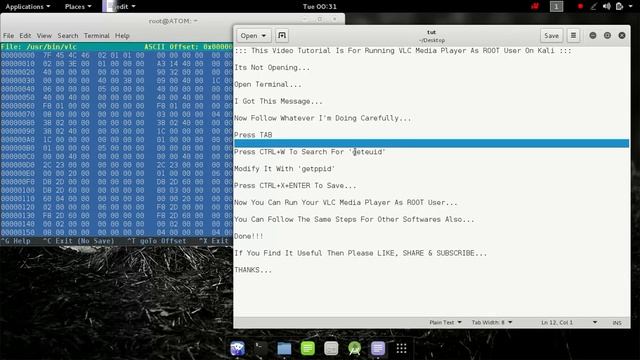Open Help menu in terminal window
This screenshot has height=360, width=640.
(122, 36)
